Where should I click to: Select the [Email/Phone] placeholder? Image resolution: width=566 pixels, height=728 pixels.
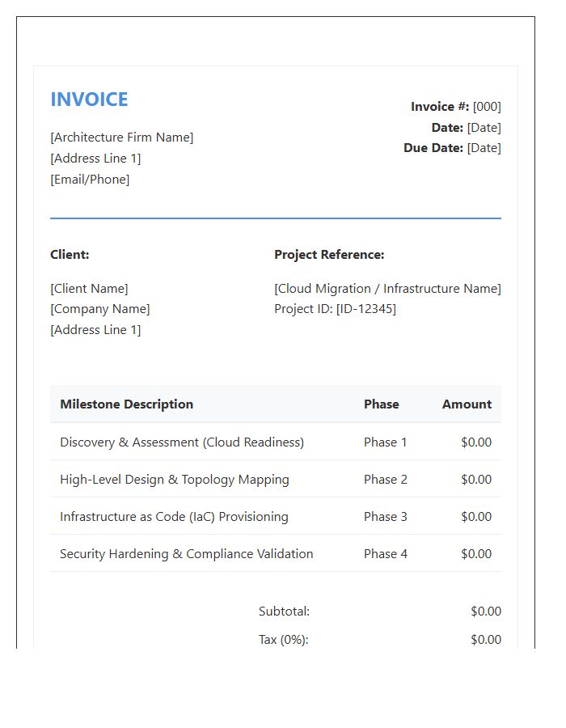point(90,180)
